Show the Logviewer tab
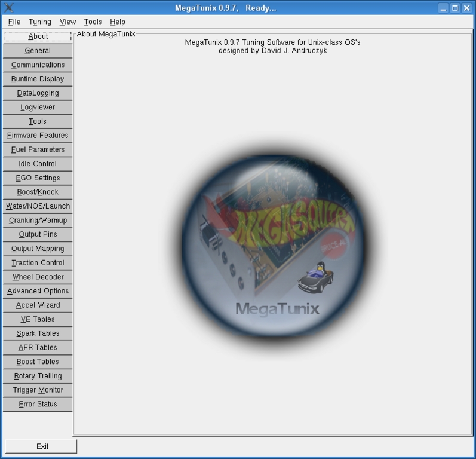The width and height of the screenshot is (476, 459). pos(38,107)
